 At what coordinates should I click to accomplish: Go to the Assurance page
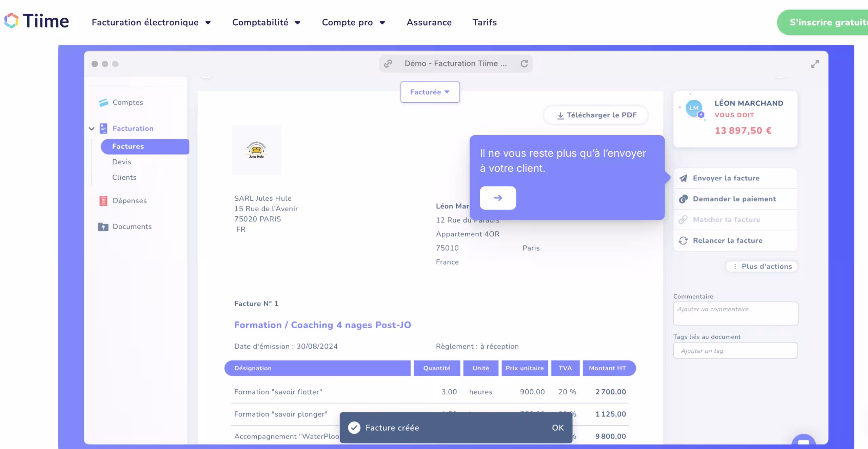(429, 22)
